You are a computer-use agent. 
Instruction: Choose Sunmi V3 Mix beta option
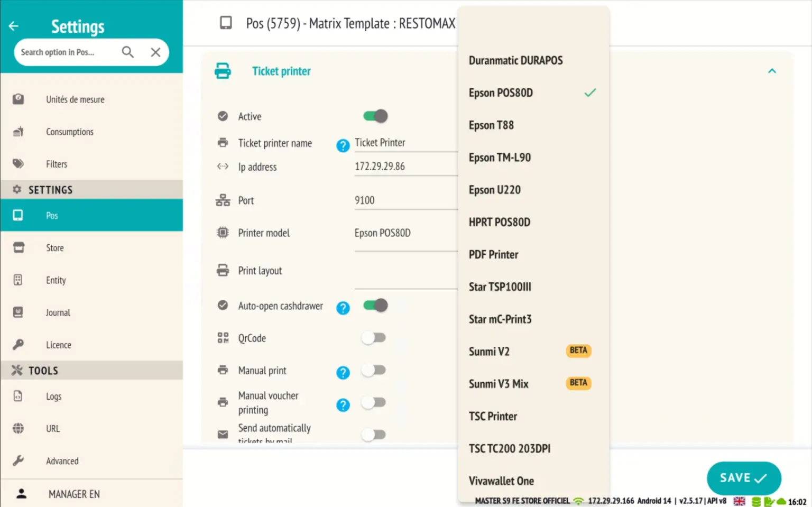pyautogui.click(x=534, y=383)
